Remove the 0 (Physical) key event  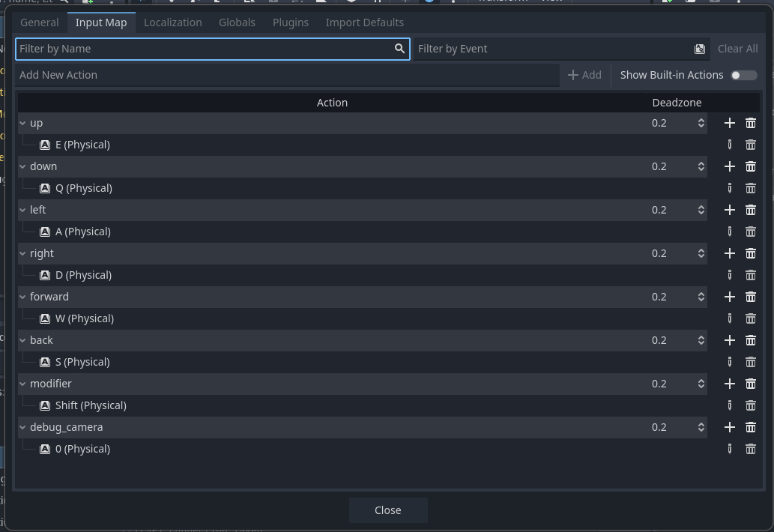point(750,449)
